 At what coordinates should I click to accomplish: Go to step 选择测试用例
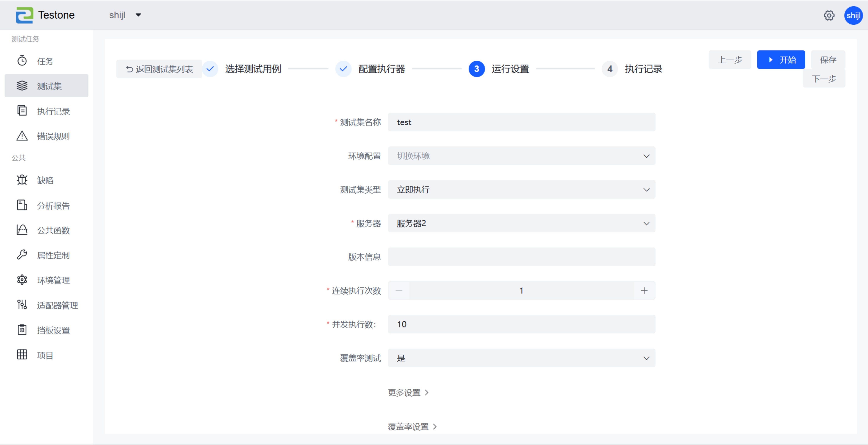[253, 69]
